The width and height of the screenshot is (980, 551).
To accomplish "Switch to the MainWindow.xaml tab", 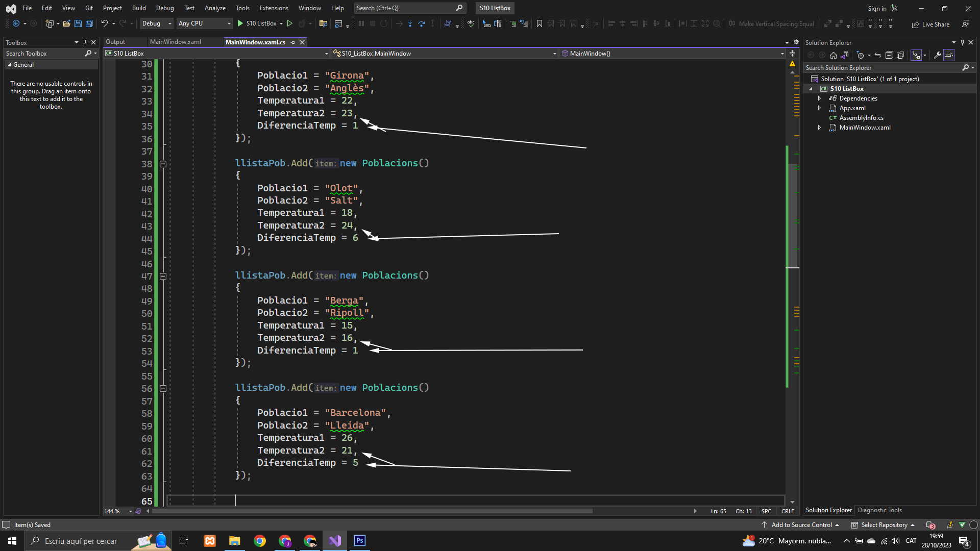I will pos(176,42).
